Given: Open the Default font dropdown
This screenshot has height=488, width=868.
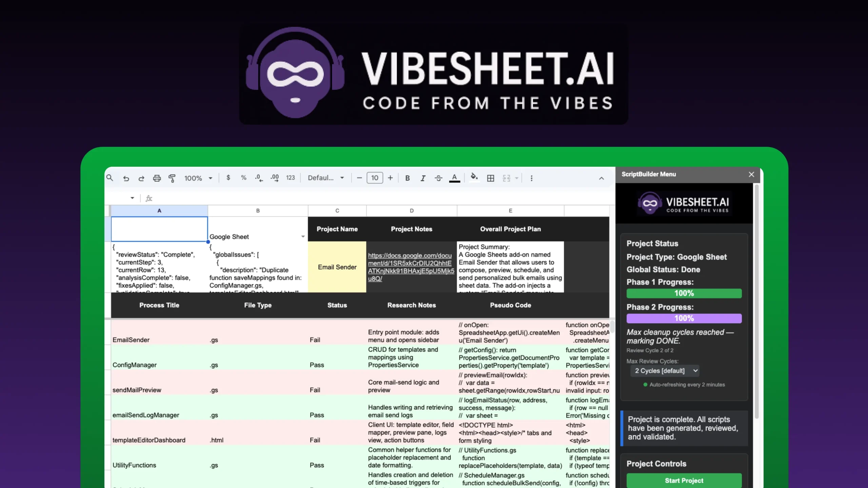Looking at the screenshot, I should pos(326,178).
